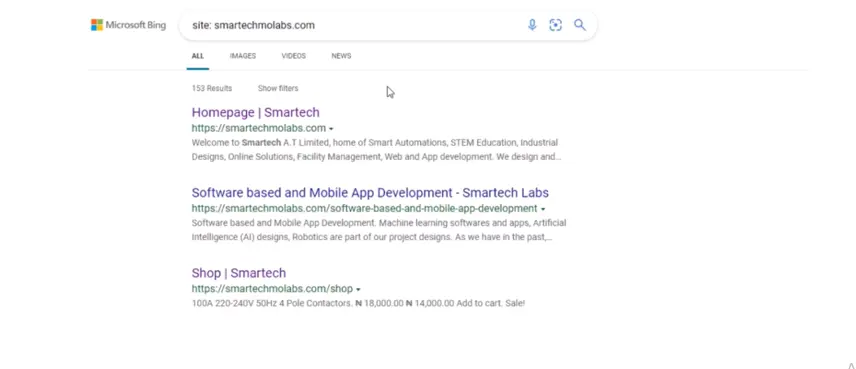Show filters for search results
The image size is (856, 369).
(x=278, y=88)
